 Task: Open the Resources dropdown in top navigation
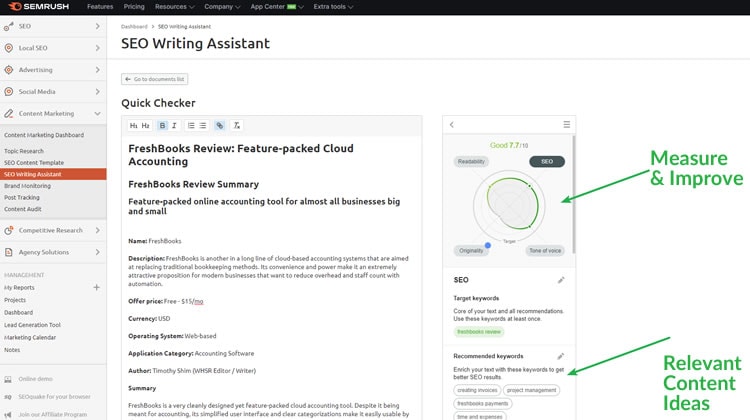[x=175, y=7]
